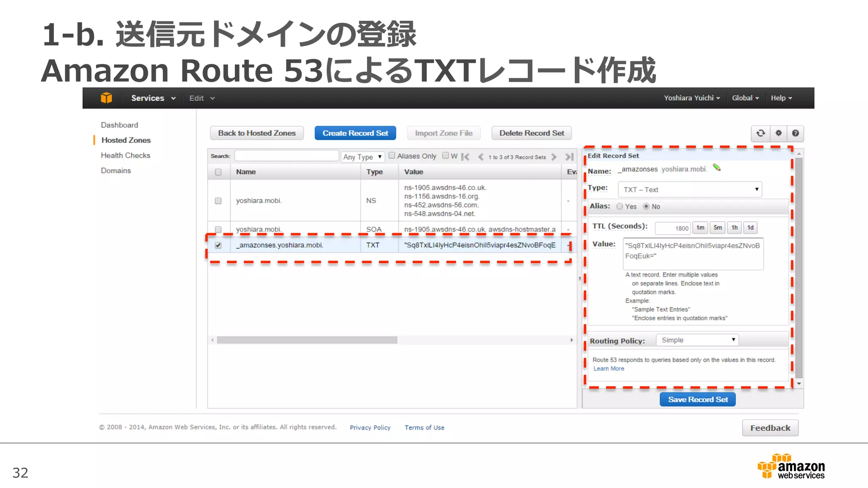Check the yoshiara.mobi NS record checkbox
The width and height of the screenshot is (868, 488).
pyautogui.click(x=218, y=201)
